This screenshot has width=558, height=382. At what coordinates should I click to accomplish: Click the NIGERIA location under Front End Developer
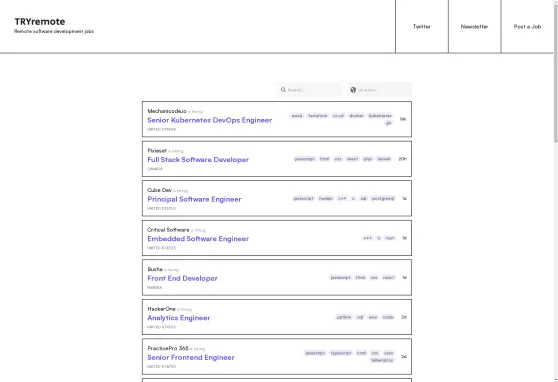click(154, 287)
